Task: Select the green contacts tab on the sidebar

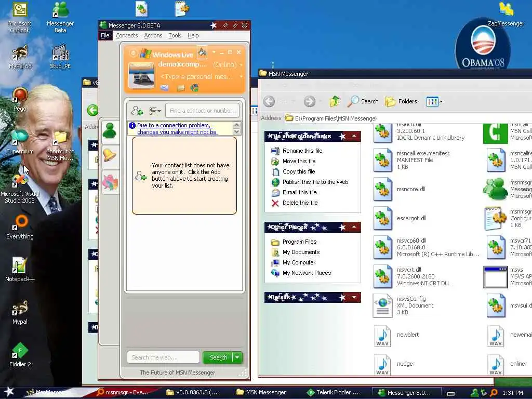Action: coord(110,130)
